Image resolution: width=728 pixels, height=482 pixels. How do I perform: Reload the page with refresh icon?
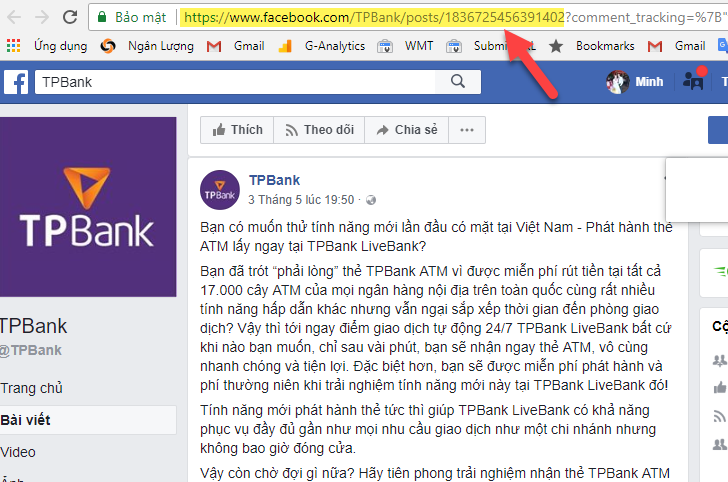click(70, 17)
